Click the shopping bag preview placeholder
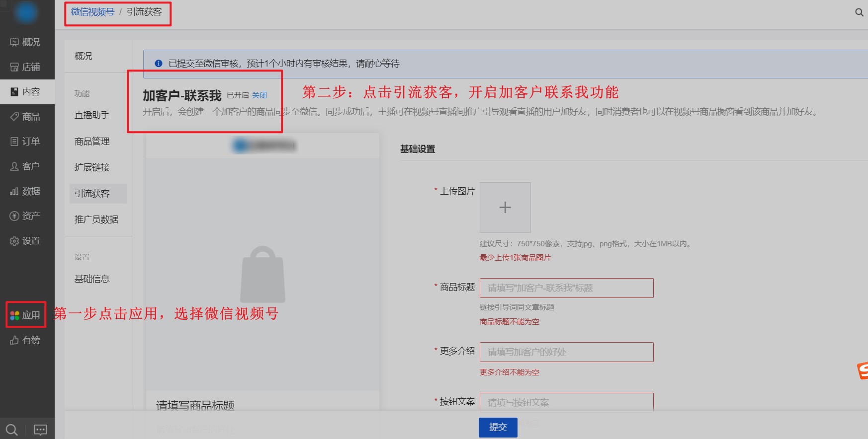 coord(262,275)
